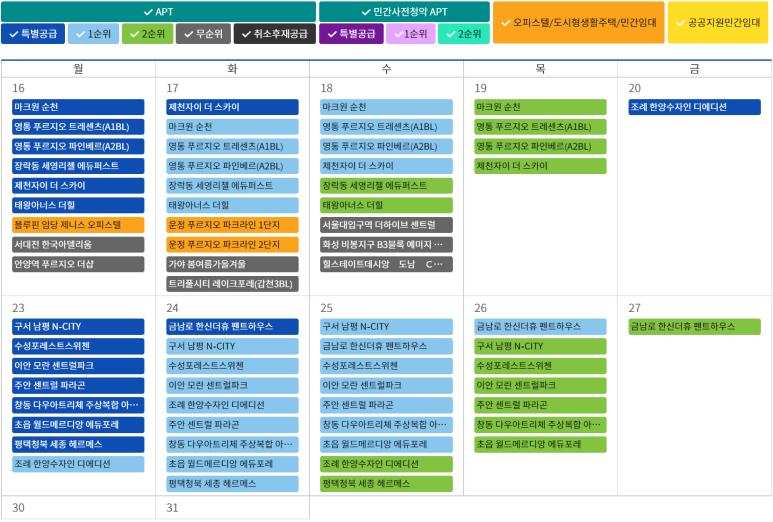Image resolution: width=773 pixels, height=522 pixels.
Task: Toggle the pink 1순위 filter
Action: pyautogui.click(x=411, y=34)
